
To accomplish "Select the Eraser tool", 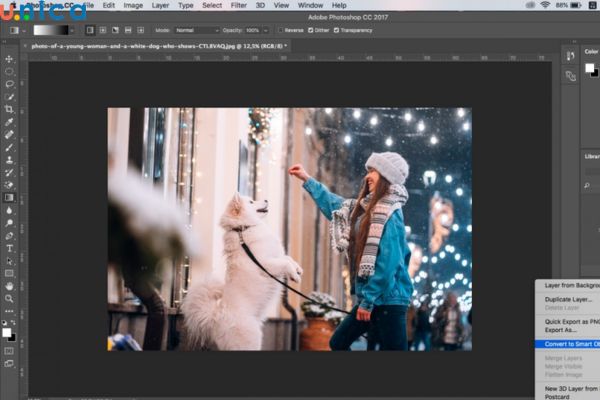I will coord(9,185).
